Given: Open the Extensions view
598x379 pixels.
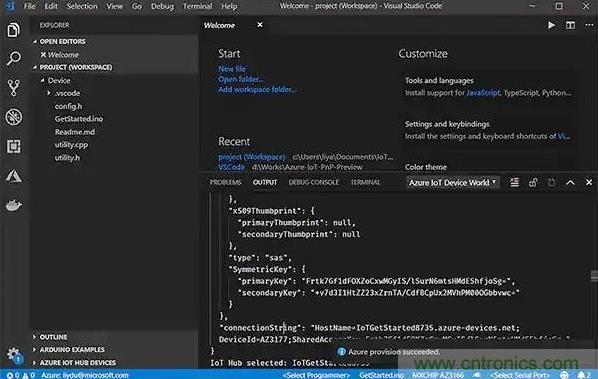Looking at the screenshot, I should [14, 146].
